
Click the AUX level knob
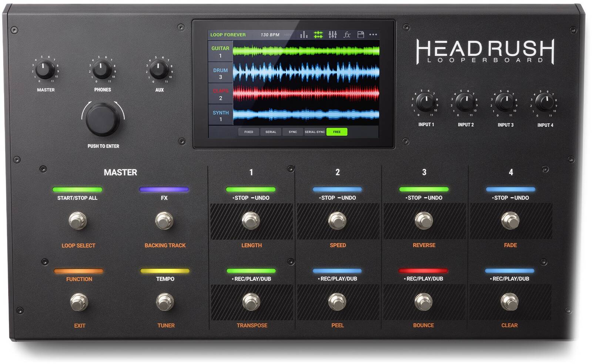coord(159,70)
